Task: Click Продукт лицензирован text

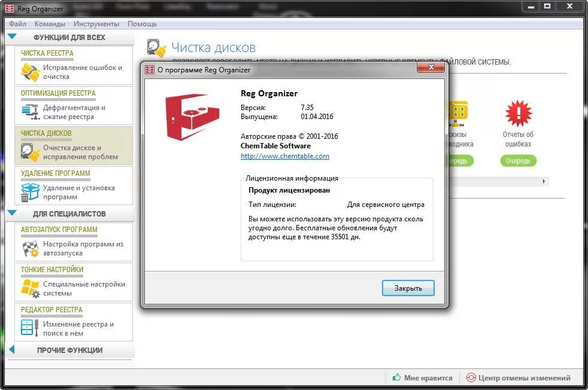Action: pos(289,190)
